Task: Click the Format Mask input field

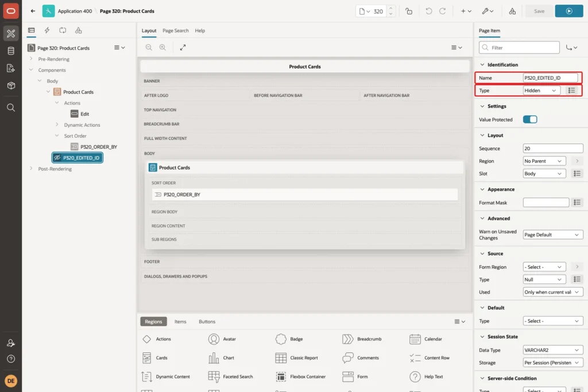Action: (x=546, y=203)
